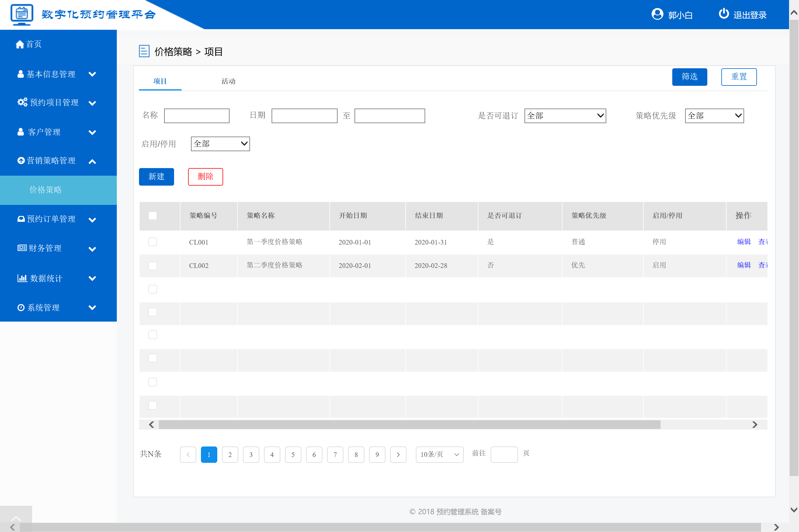Click 退出登录 text link
Image resolution: width=799 pixels, height=532 pixels.
tap(750, 15)
